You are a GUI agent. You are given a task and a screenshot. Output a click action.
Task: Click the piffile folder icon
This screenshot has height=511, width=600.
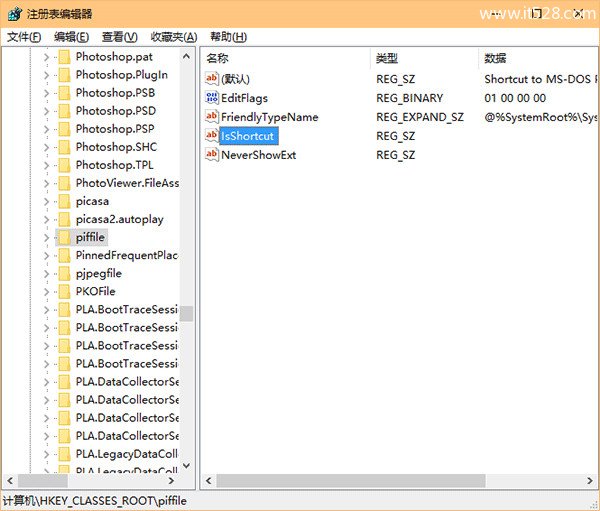(x=64, y=237)
